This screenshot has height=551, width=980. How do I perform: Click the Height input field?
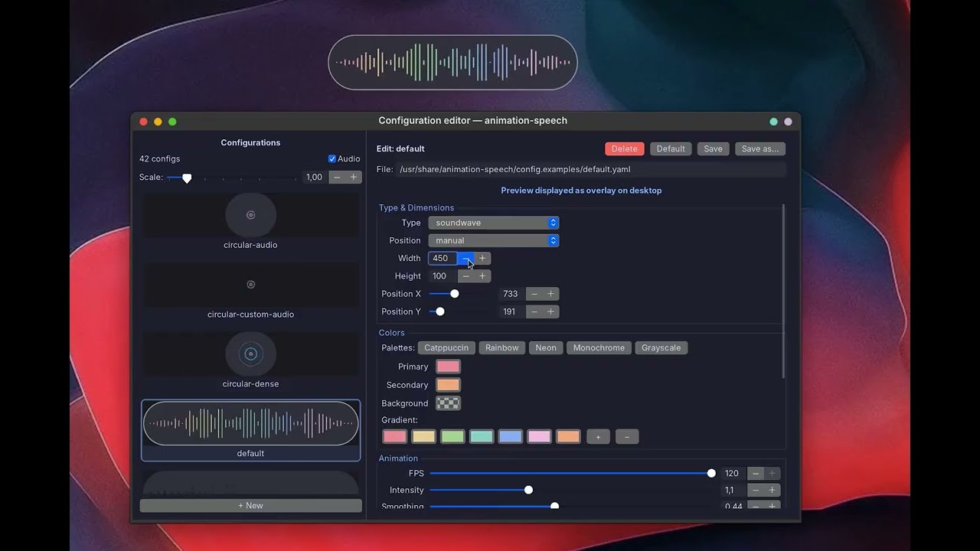(443, 276)
